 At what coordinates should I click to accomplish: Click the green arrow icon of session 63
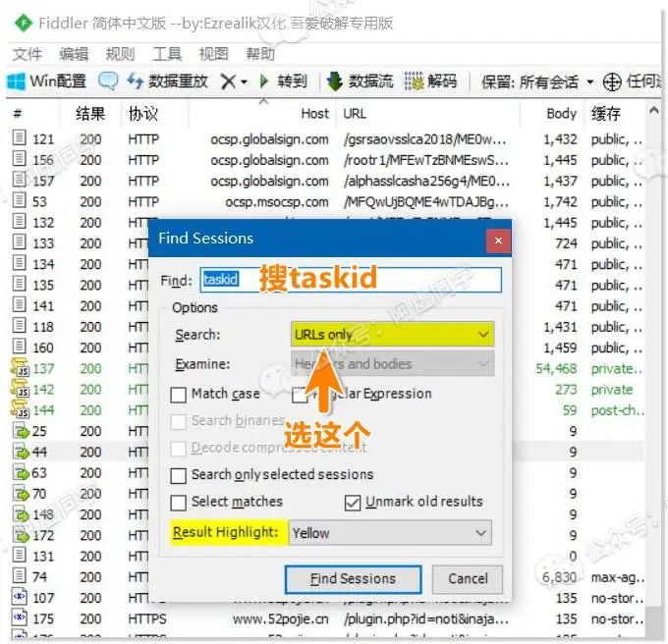21,472
